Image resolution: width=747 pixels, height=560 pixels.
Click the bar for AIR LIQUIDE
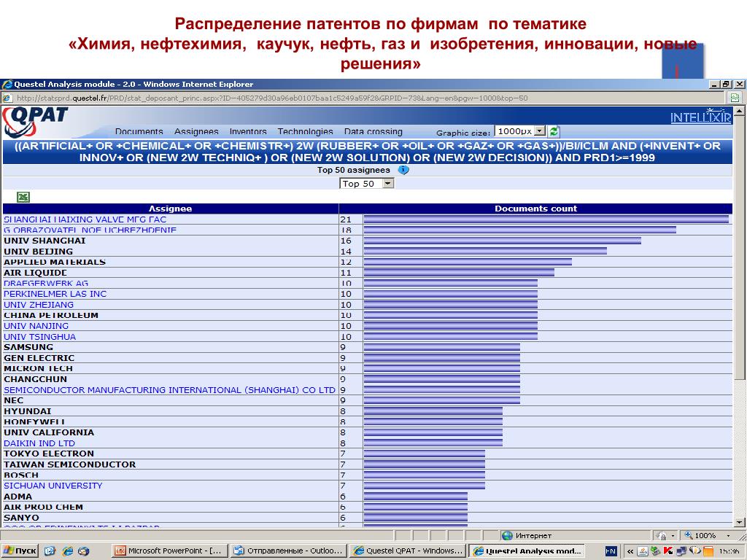point(459,273)
